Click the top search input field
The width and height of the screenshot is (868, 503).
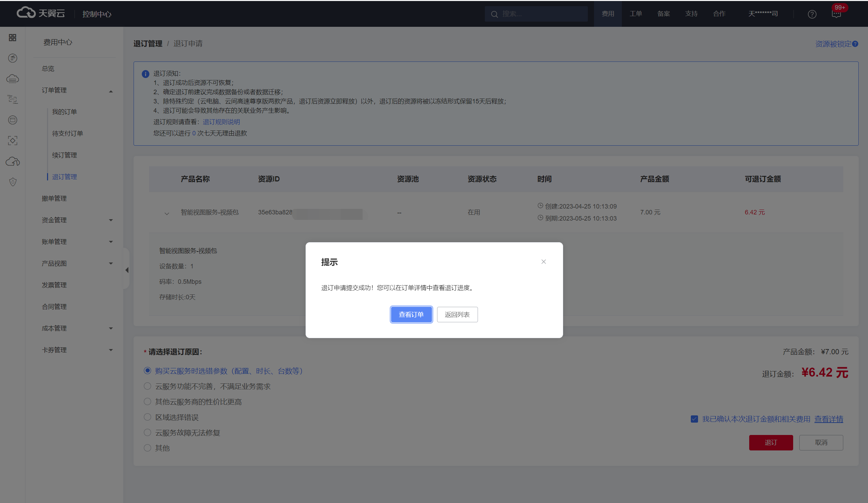(541, 14)
